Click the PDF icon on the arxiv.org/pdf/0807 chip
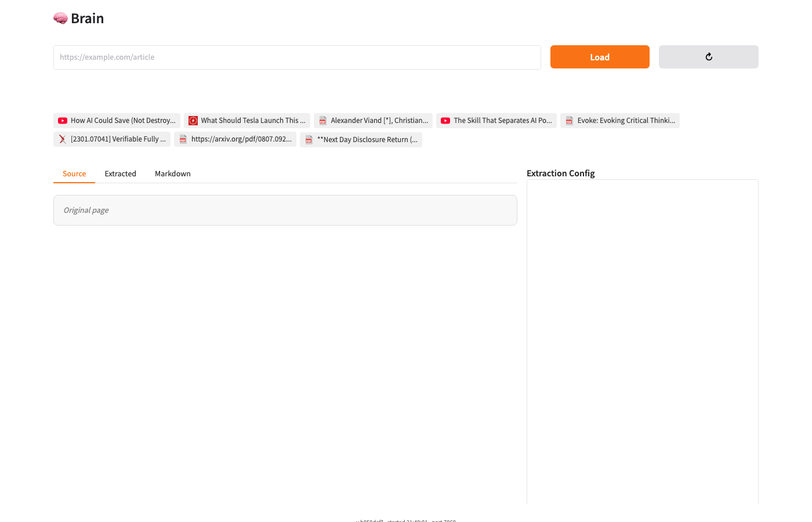Screen dimensions: 812x522 coord(183,139)
